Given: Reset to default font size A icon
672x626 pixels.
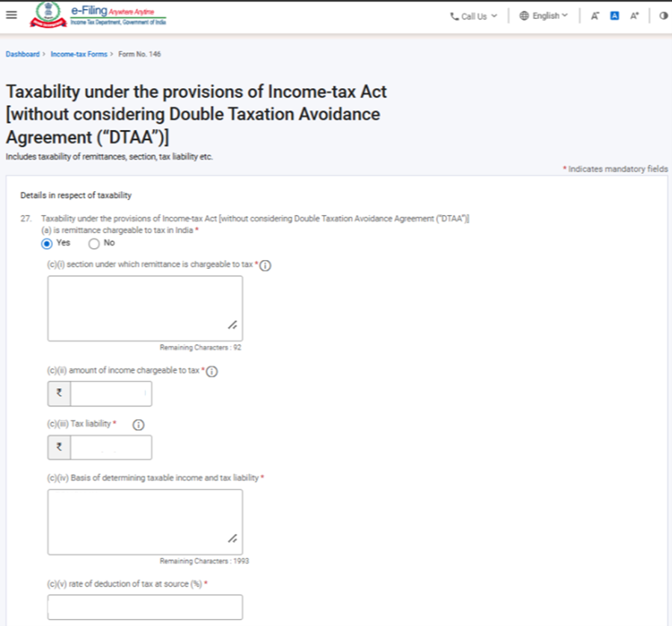Looking at the screenshot, I should click(614, 16).
